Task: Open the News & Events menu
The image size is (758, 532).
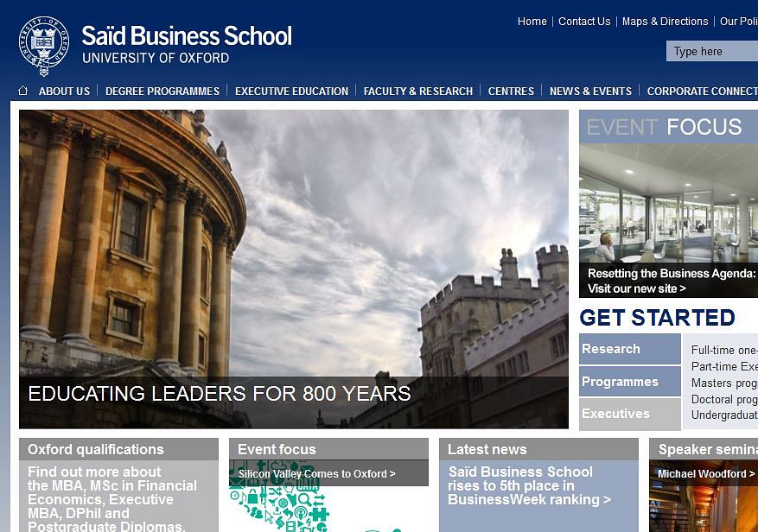Action: [590, 91]
